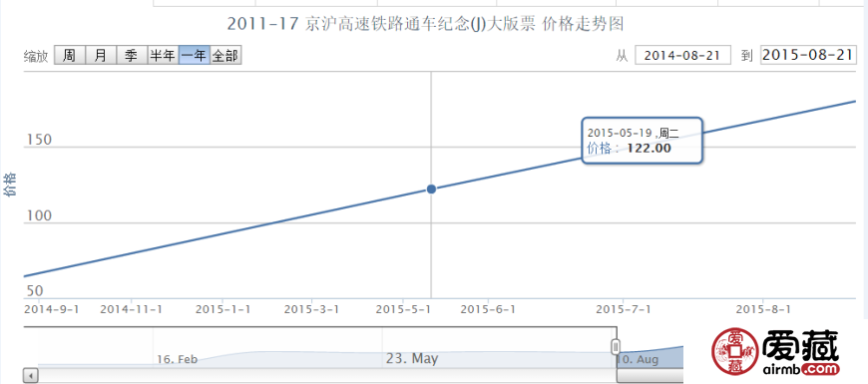Select the 季 (quarter) zoom button
Image resolution: width=868 pixels, height=384 pixels.
(131, 56)
